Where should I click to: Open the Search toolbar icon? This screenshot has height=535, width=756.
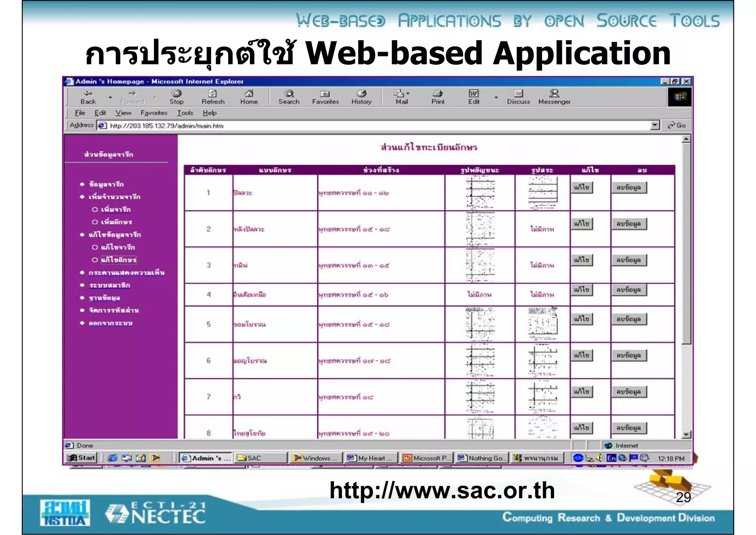tap(289, 97)
